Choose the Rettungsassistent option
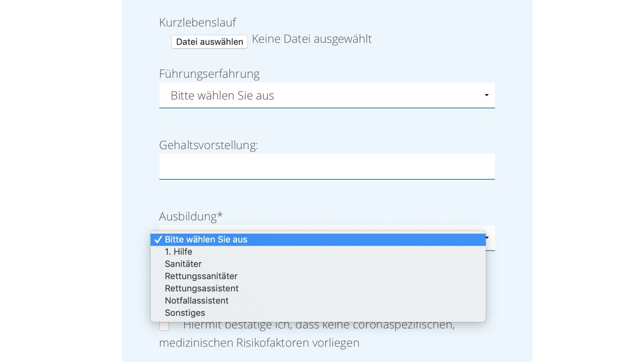 click(202, 289)
